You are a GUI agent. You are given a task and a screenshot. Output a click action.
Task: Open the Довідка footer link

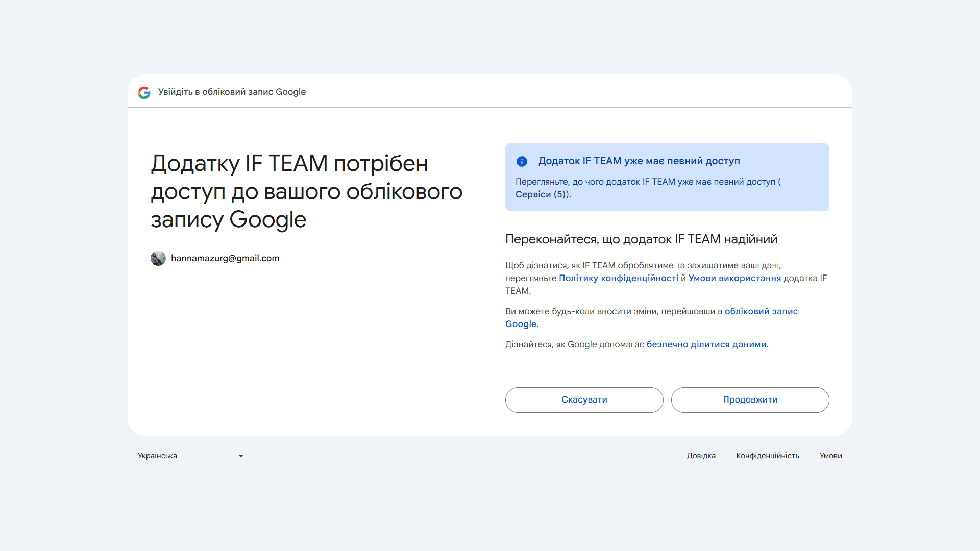pos(701,456)
